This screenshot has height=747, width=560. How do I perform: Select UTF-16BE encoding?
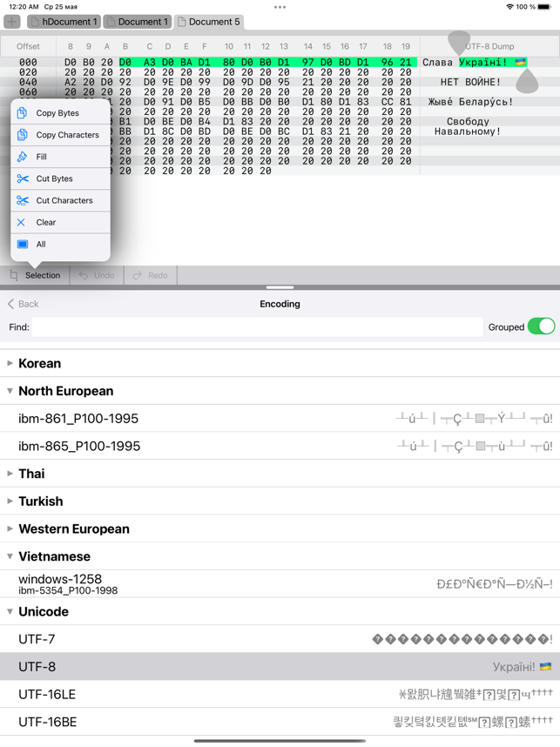coord(280,723)
